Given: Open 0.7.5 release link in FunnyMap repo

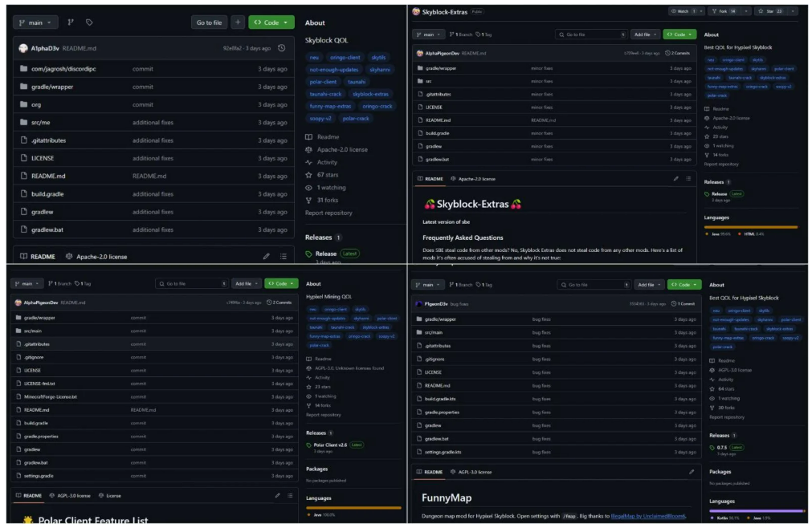Looking at the screenshot, I should click(721, 447).
